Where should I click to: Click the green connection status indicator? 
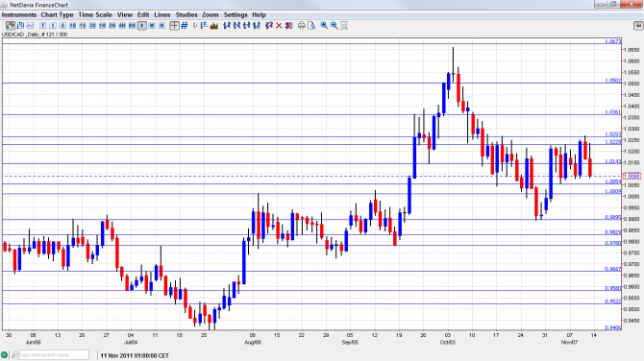coord(5,355)
